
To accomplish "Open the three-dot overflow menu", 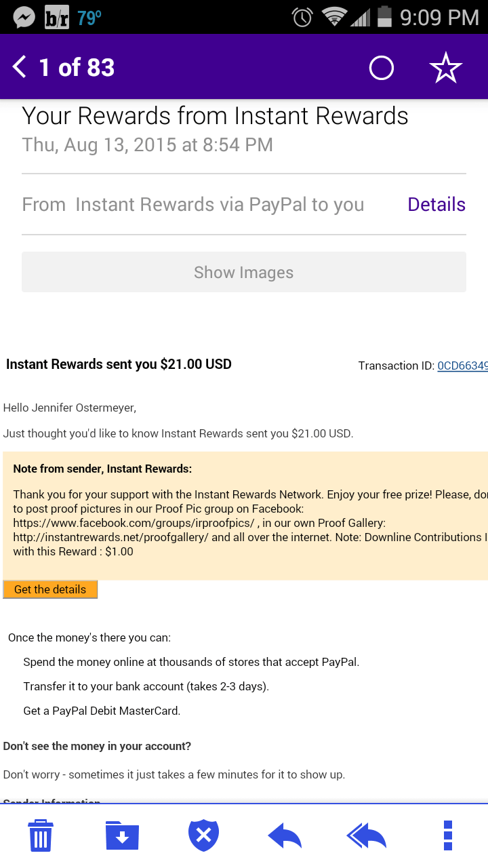I will tap(447, 835).
